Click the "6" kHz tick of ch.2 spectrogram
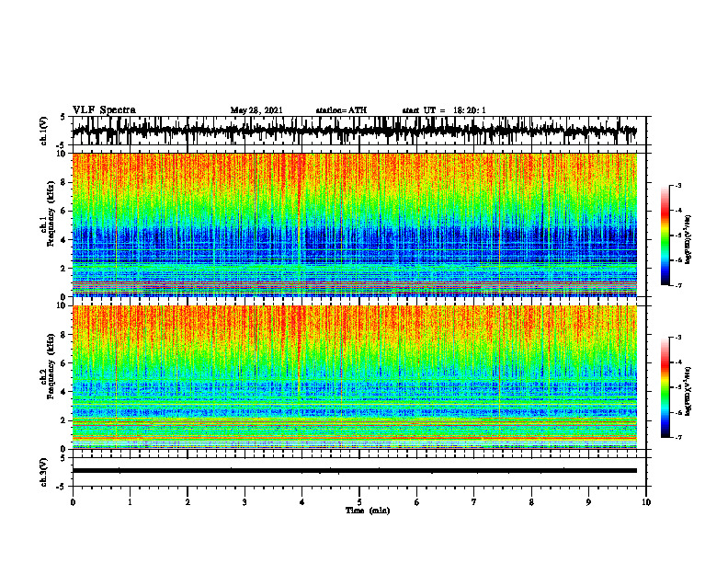Image resolution: width=728 pixels, height=563 pixels. click(x=63, y=363)
